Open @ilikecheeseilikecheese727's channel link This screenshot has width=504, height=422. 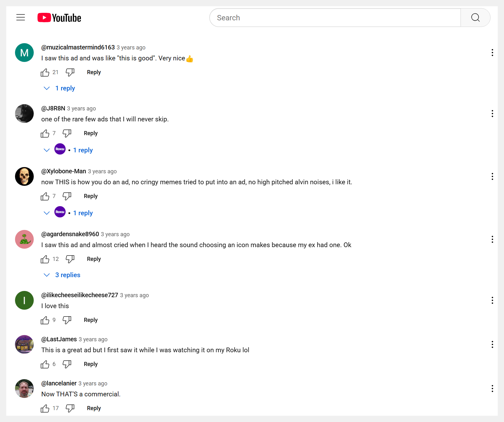80,295
